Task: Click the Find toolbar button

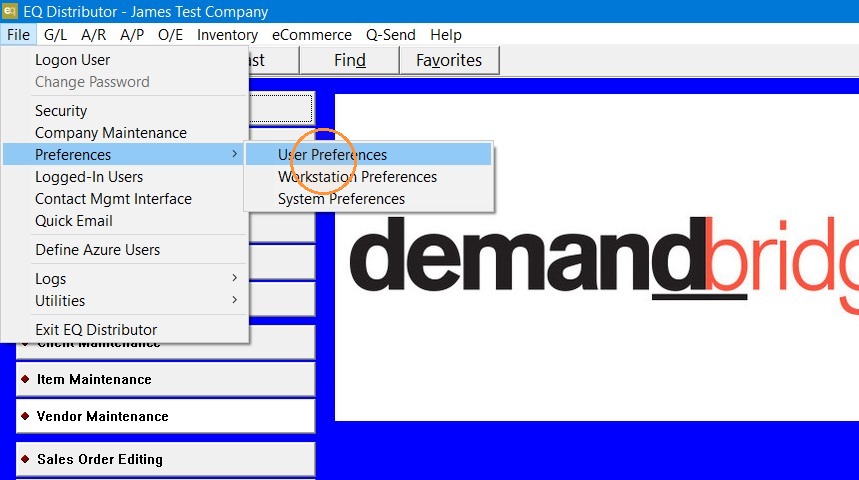Action: click(350, 60)
